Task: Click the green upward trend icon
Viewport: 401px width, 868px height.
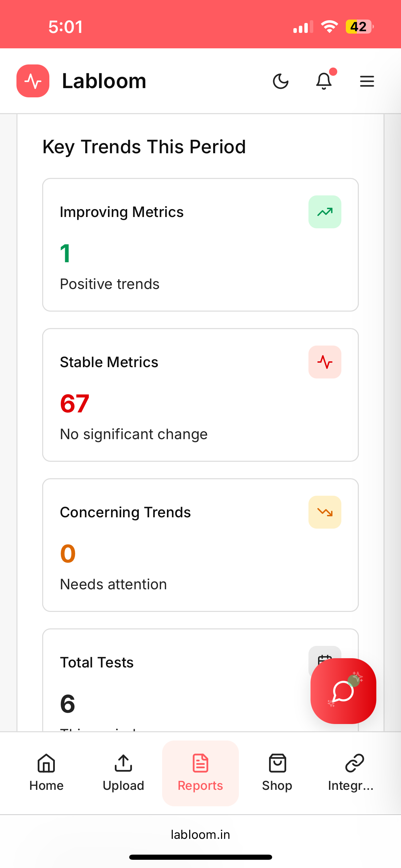Action: tap(325, 212)
